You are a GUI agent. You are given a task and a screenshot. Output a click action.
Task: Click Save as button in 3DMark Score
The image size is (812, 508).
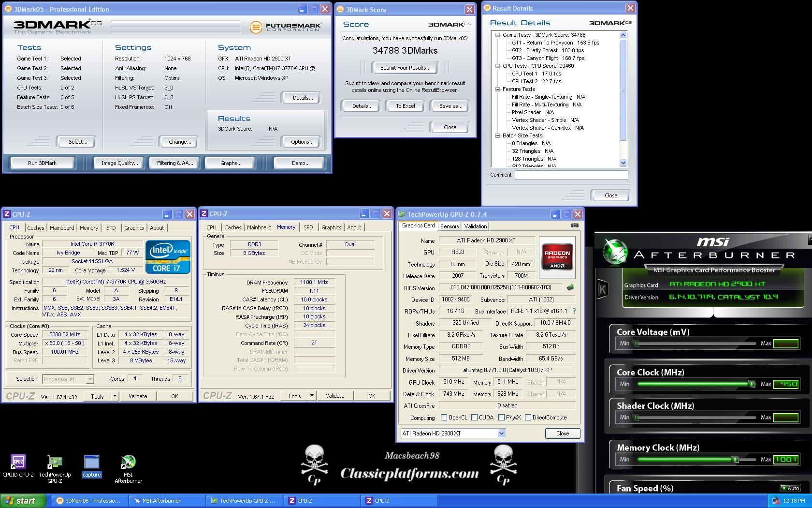[450, 106]
